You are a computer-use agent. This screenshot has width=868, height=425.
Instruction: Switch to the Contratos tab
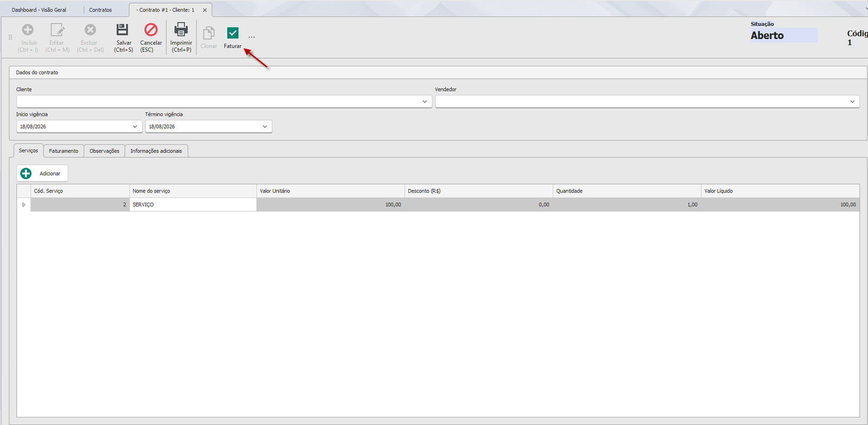(100, 10)
